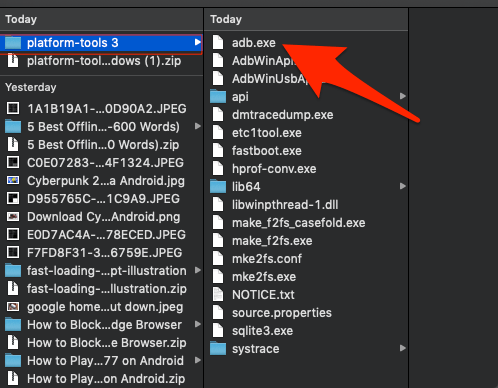The height and width of the screenshot is (388, 498).
Task: Select the libwinpthread-1.dll file name
Action: [x=285, y=205]
